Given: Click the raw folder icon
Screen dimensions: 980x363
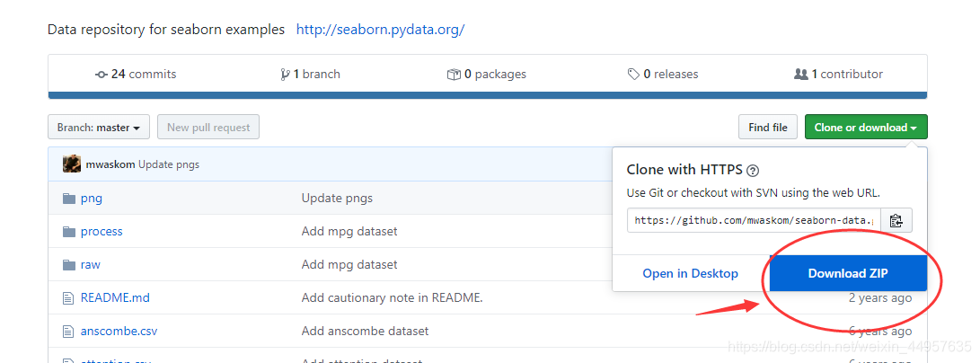Looking at the screenshot, I should [69, 265].
